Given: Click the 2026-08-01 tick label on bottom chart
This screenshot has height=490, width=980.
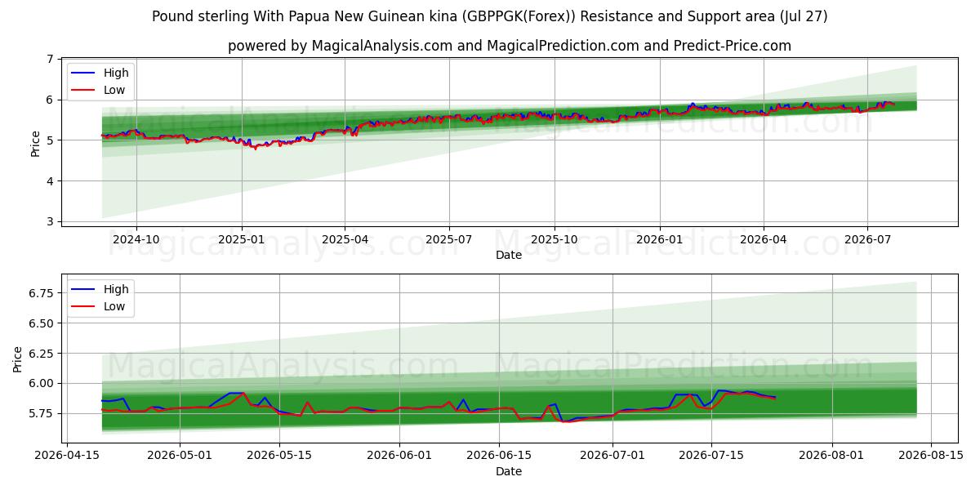Looking at the screenshot, I should [x=832, y=456].
